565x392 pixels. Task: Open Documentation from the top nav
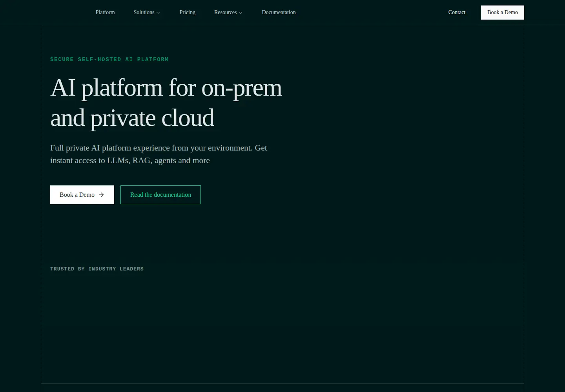tap(279, 12)
